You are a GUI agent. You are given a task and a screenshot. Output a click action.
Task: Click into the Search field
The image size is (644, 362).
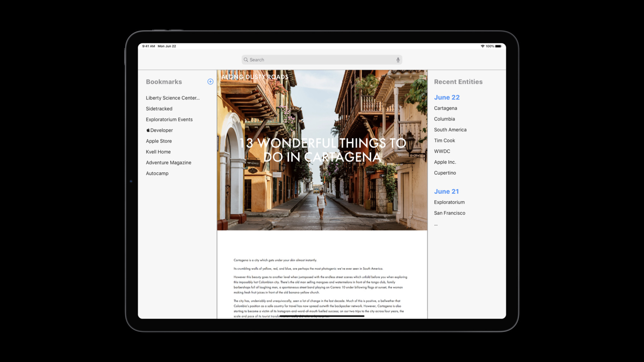point(322,60)
